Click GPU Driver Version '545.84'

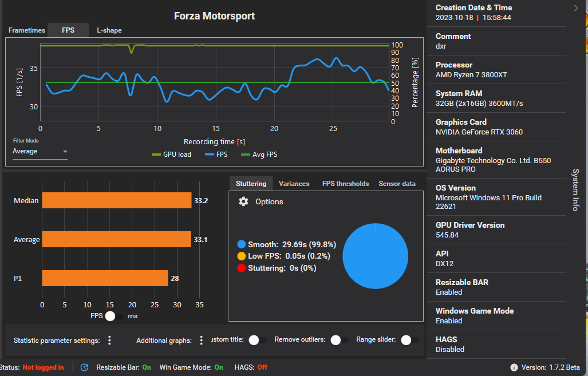coord(447,235)
